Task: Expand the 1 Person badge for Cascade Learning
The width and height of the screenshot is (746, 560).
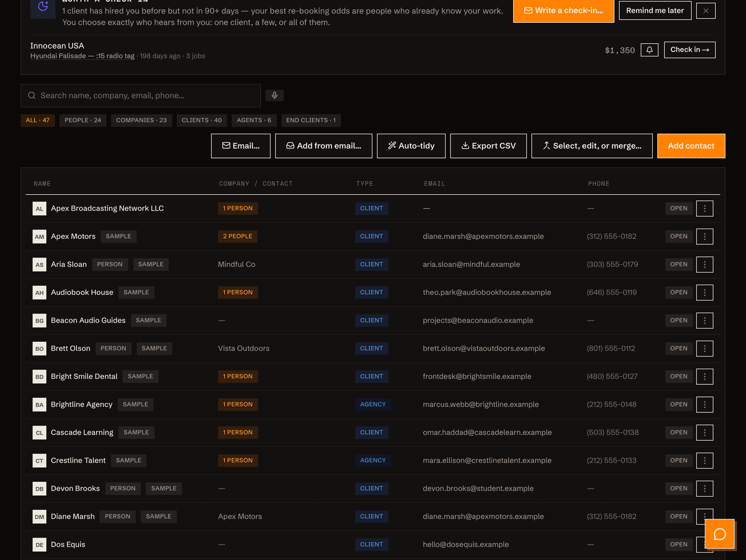Action: pyautogui.click(x=238, y=432)
